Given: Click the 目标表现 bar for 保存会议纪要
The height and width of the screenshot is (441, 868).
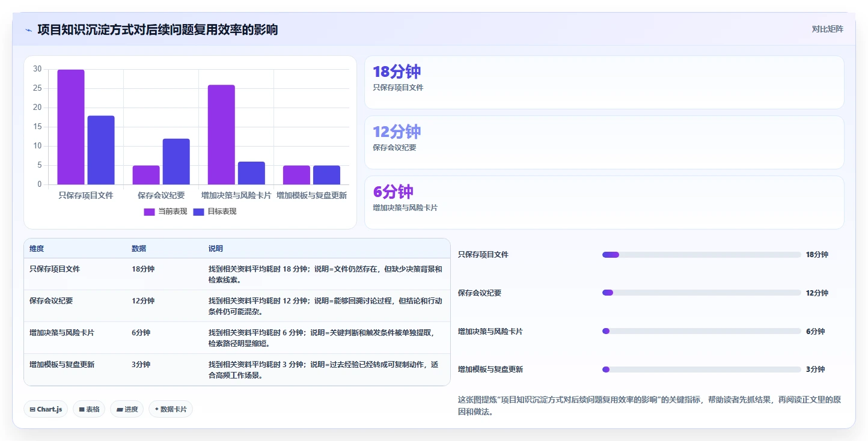Looking at the screenshot, I should coord(176,162).
